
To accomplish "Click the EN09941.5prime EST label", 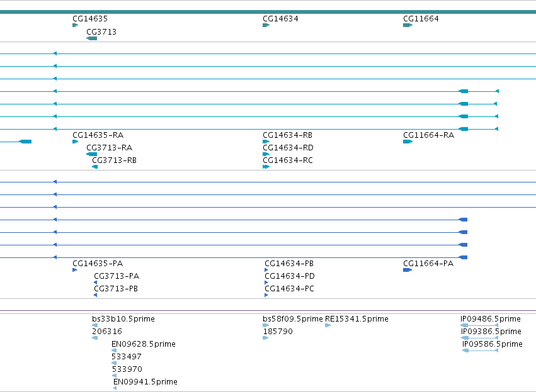I will coord(145,382).
